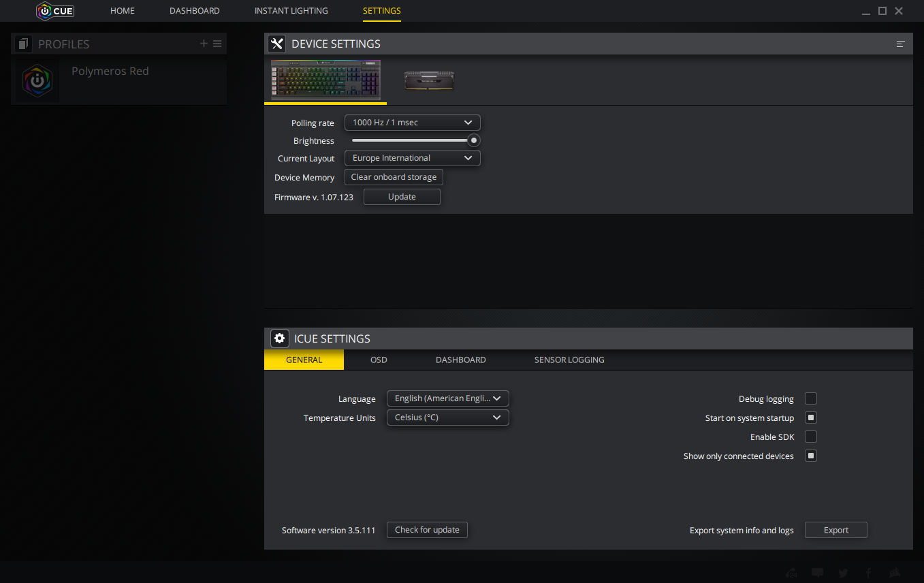924x583 pixels.
Task: Click the Software version 3.5.111 text
Action: point(329,531)
